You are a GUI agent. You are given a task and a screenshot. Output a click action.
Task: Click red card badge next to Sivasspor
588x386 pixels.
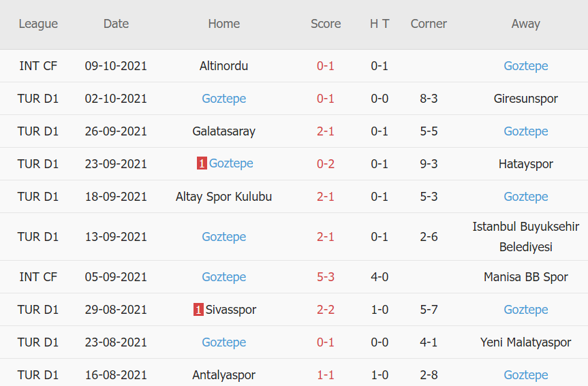pos(198,310)
